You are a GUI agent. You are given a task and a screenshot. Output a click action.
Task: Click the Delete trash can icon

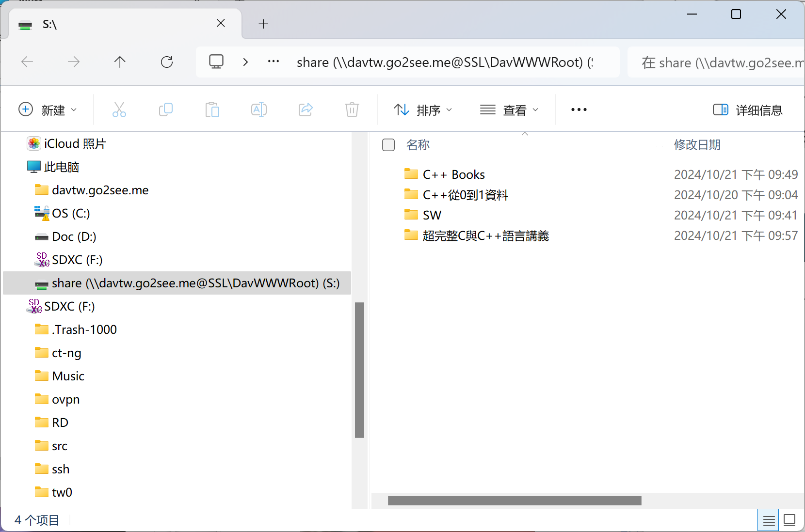tap(352, 110)
